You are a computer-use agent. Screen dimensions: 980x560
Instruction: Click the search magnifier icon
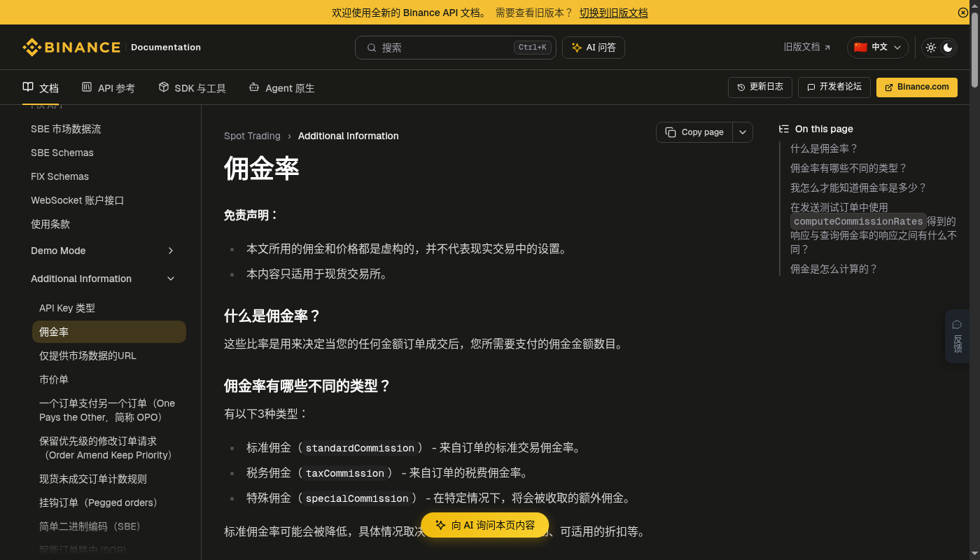click(x=372, y=48)
